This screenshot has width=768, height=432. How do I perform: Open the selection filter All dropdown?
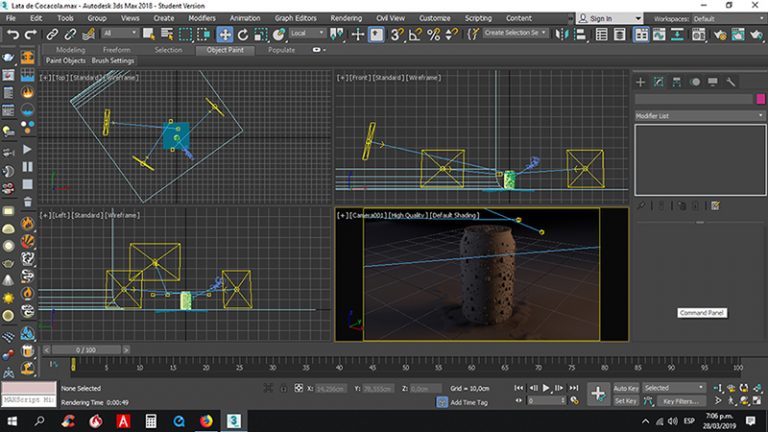[x=120, y=33]
